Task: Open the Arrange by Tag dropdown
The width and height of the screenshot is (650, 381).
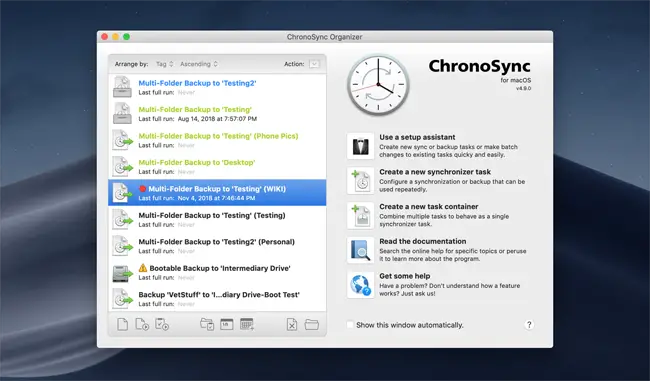Action: tap(165, 64)
